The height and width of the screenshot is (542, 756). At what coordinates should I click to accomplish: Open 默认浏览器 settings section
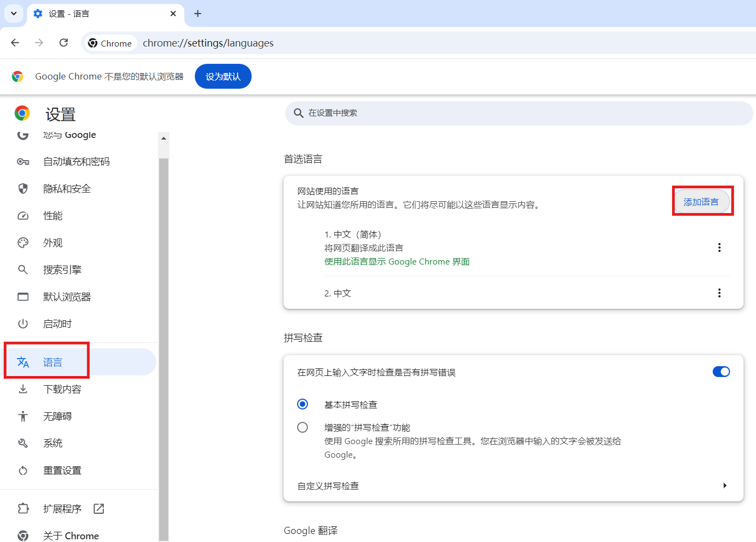67,297
